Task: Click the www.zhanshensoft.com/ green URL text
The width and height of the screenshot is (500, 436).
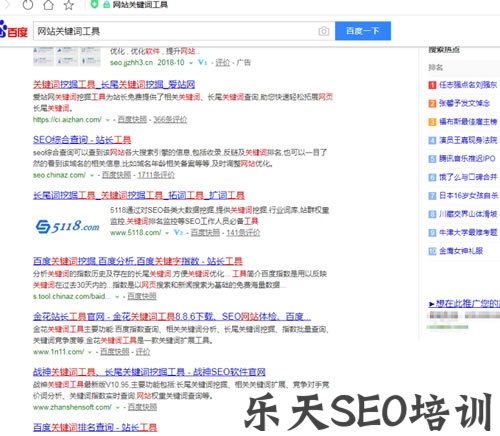Action: pyautogui.click(x=72, y=407)
